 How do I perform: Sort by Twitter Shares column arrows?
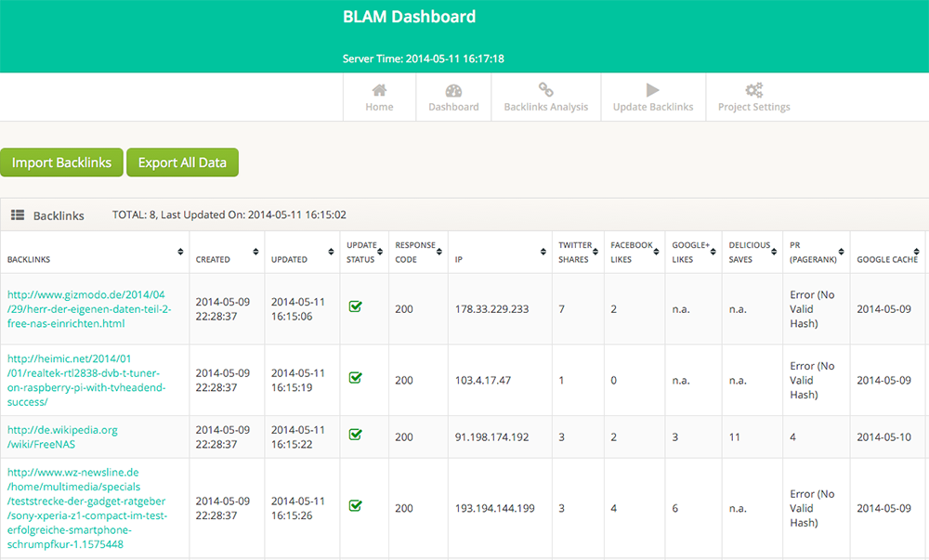595,252
